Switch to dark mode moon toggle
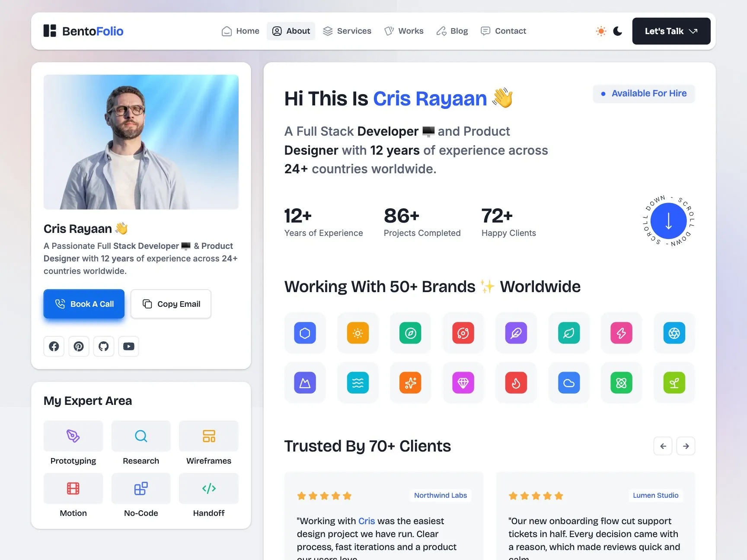747x560 pixels. point(618,31)
